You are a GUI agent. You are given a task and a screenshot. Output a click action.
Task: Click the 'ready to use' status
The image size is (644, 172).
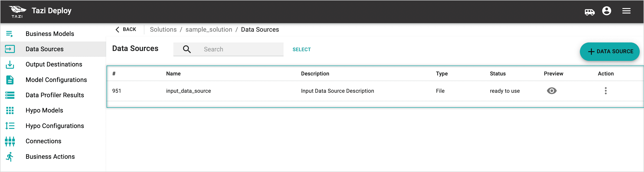pos(505,91)
